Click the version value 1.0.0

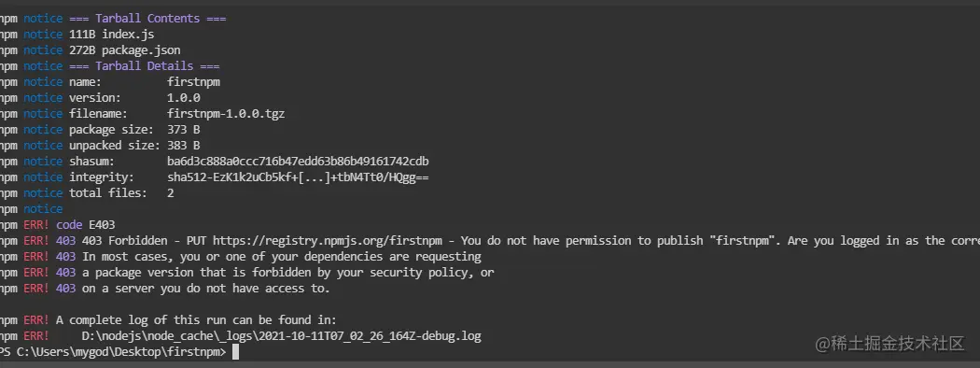(184, 98)
